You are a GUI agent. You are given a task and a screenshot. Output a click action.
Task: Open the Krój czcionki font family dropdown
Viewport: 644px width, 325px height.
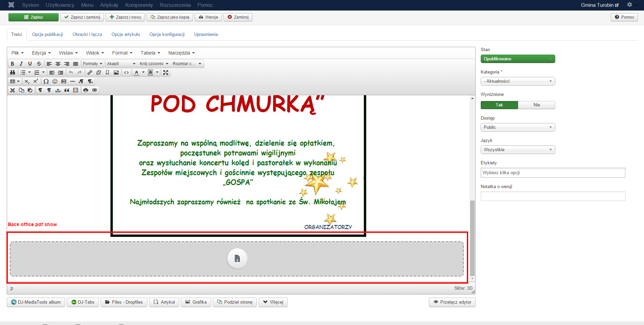(154, 64)
